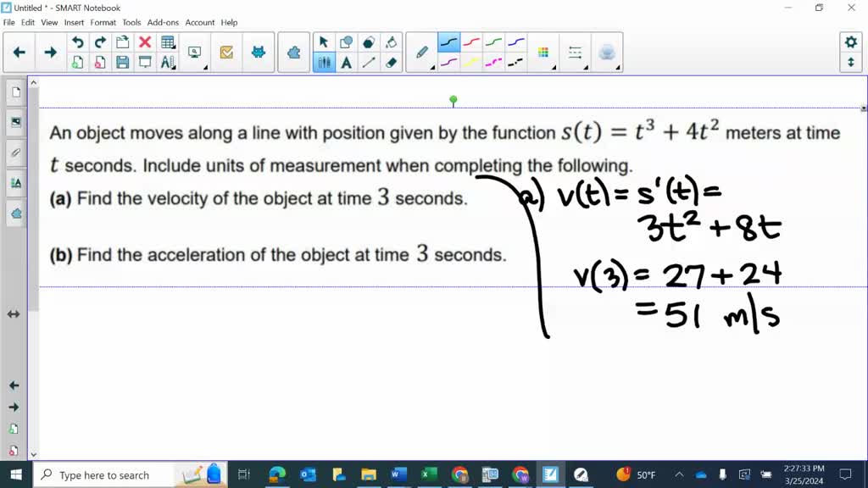Open the Attachments paperclip sidebar tab
The height and width of the screenshot is (488, 868).
pos(15,152)
